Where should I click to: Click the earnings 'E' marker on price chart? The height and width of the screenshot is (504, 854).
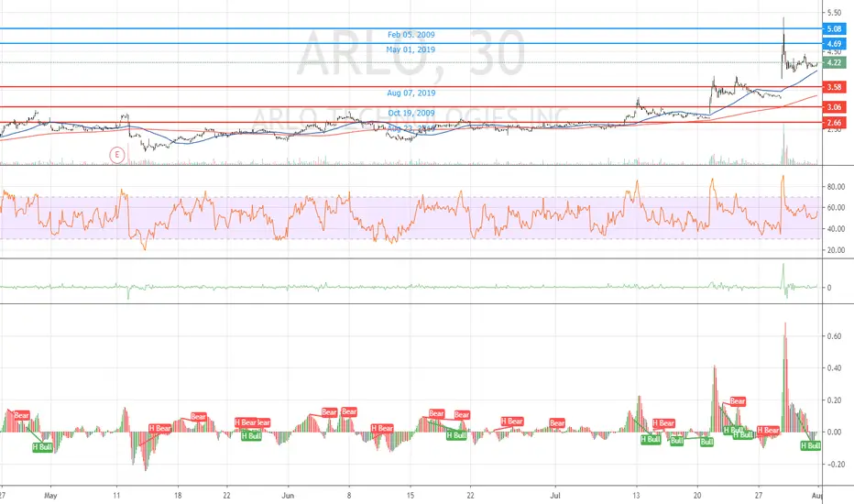[x=116, y=155]
